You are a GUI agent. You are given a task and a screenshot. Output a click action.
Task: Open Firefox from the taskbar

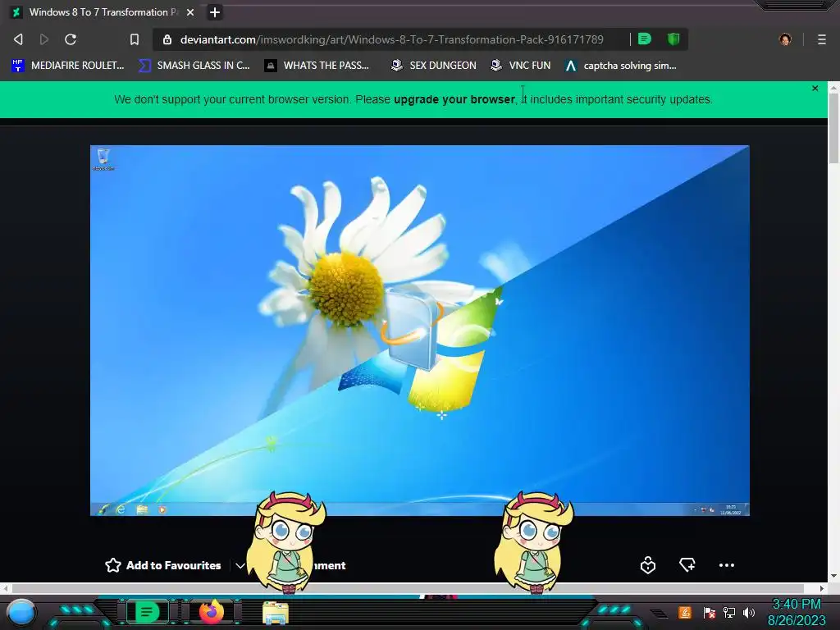pyautogui.click(x=211, y=611)
